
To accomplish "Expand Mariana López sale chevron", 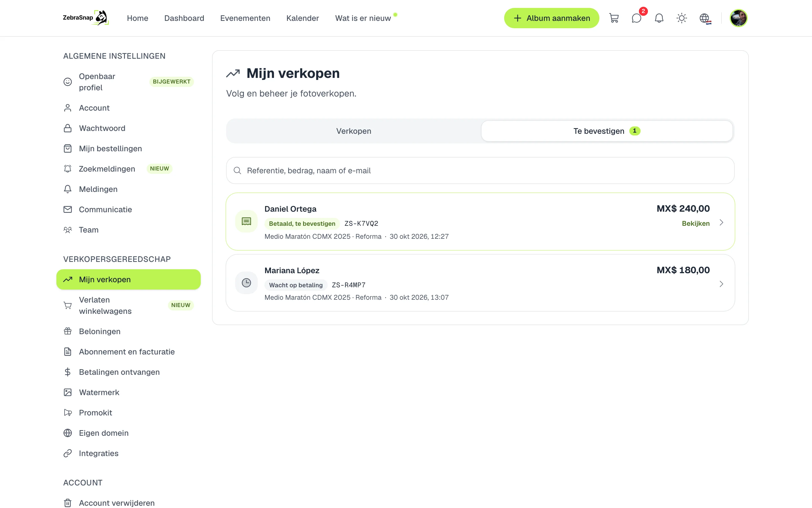I will coord(721,284).
